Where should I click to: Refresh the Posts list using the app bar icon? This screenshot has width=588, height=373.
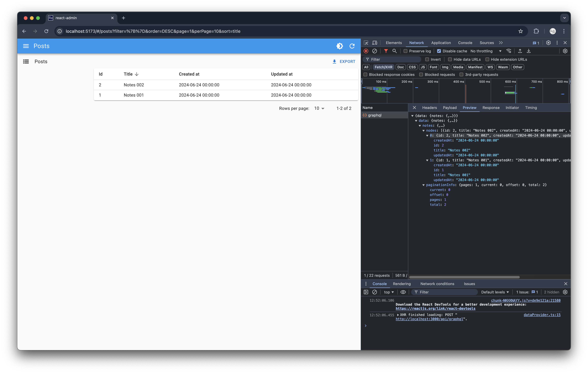coord(352,46)
